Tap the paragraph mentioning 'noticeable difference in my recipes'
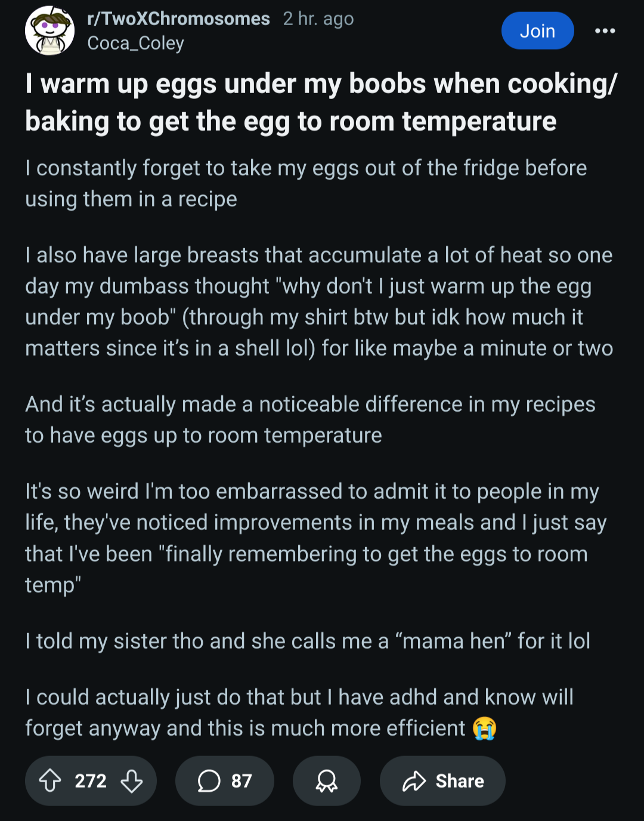This screenshot has height=821, width=644. (310, 419)
